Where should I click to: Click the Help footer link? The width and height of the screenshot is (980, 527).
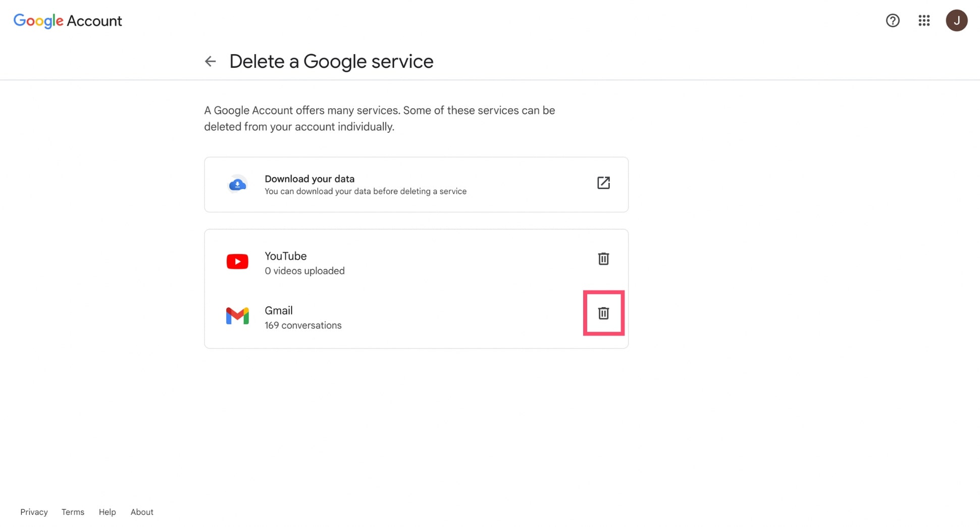point(107,512)
